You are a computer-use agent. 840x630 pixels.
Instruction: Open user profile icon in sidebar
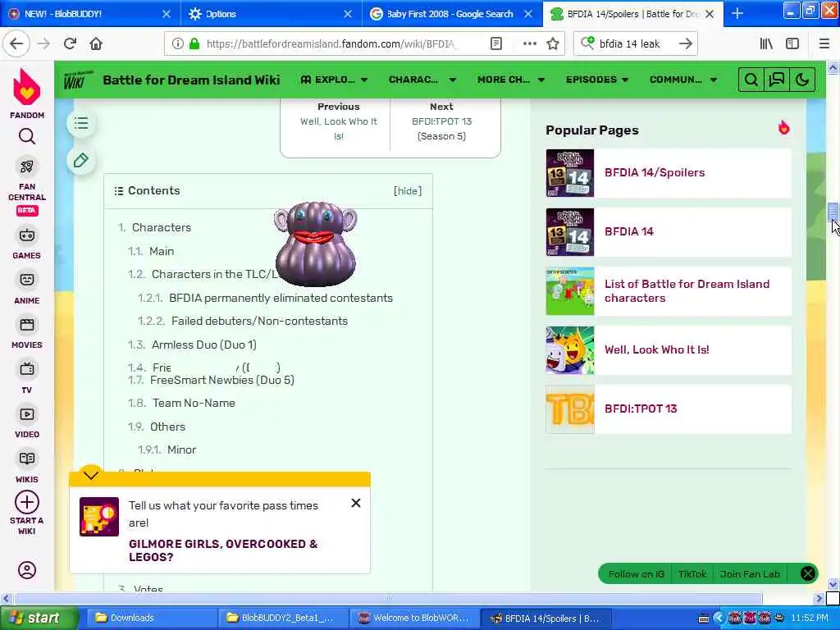point(27,570)
